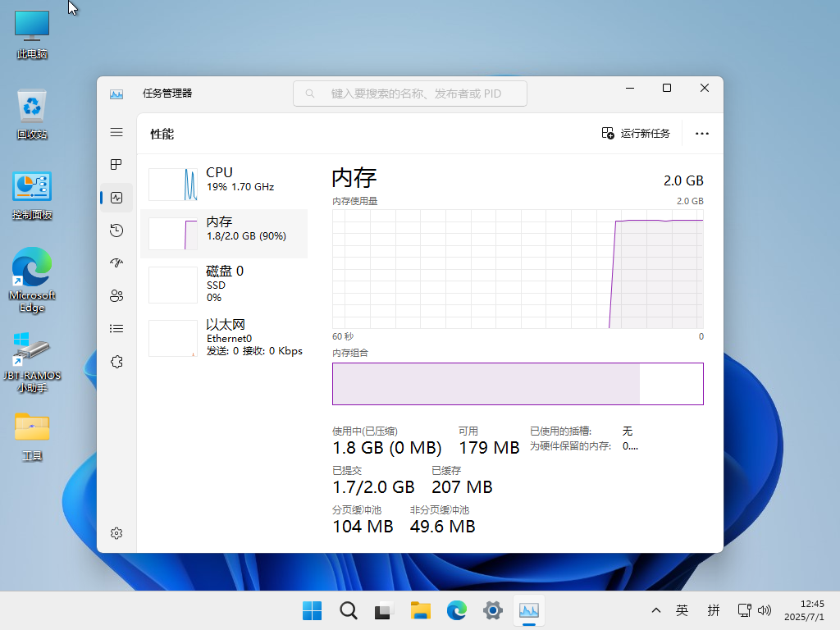The image size is (840, 630).
Task: Select the CPU performance entry
Action: 224,185
